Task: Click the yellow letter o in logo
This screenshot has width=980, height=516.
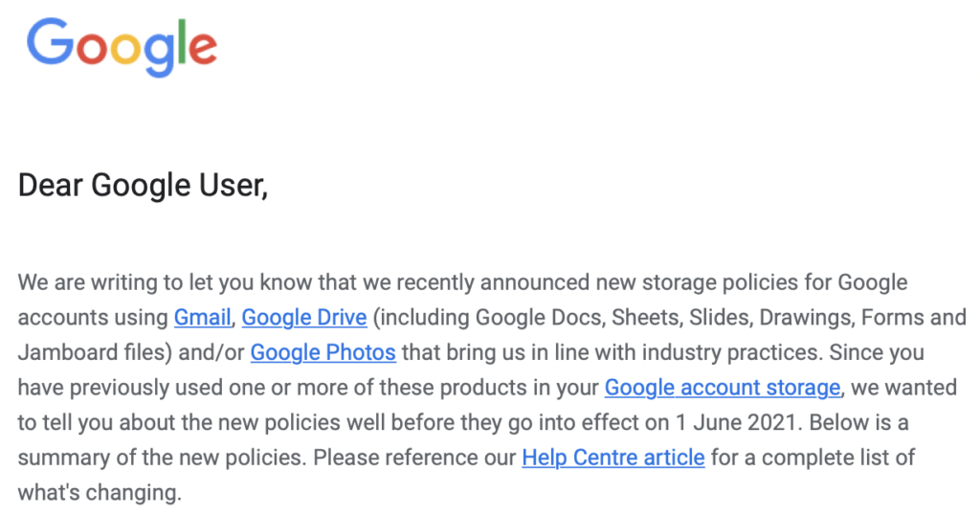Action: tap(127, 49)
